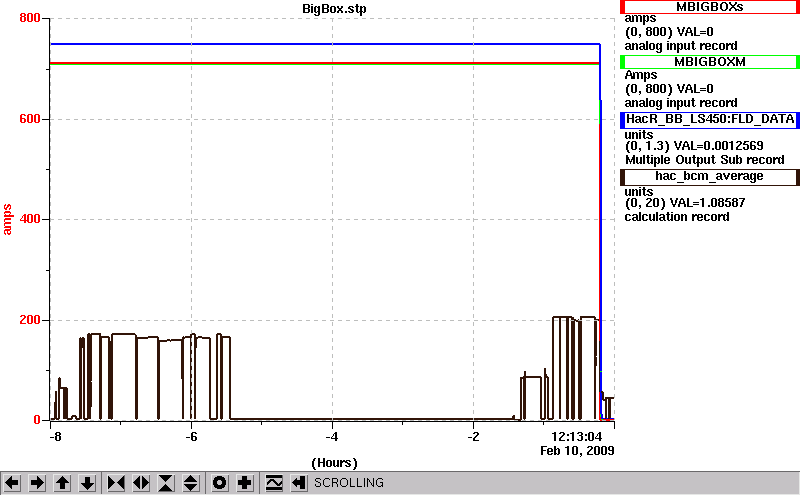Click the 400 y-axis tick label
This screenshot has width=800, height=495.
tap(30, 219)
